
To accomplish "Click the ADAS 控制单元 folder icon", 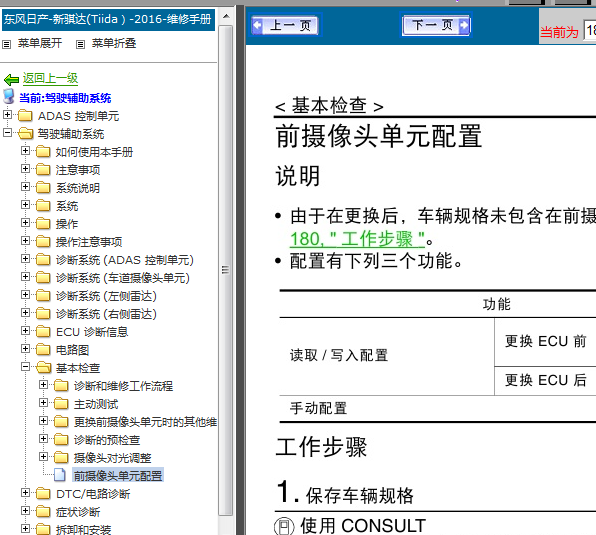I will [25, 115].
